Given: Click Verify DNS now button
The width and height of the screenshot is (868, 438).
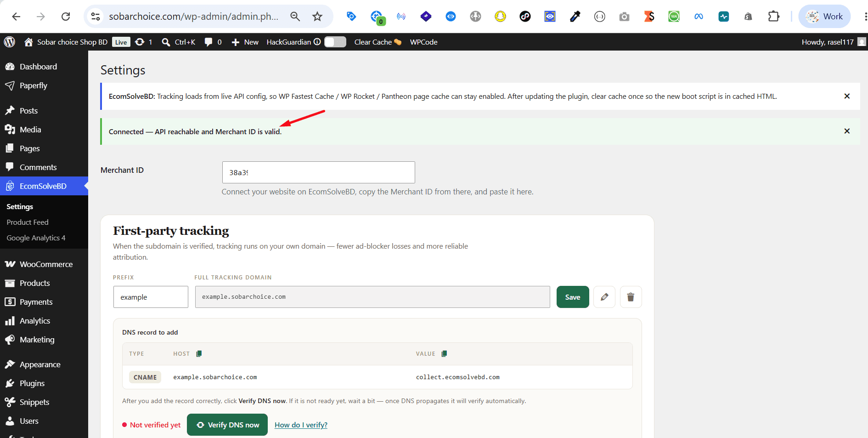Looking at the screenshot, I should tap(227, 425).
